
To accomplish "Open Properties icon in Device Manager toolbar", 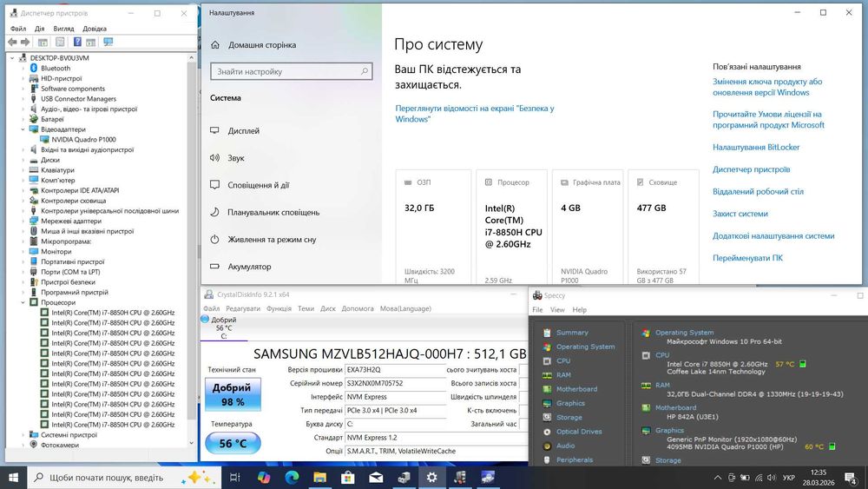I will coord(60,42).
